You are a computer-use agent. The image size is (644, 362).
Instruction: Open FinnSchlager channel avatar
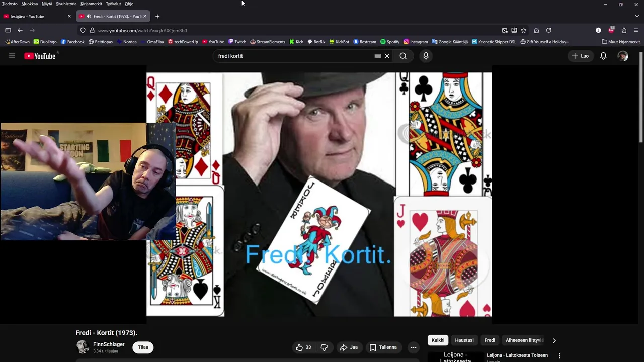click(x=83, y=347)
